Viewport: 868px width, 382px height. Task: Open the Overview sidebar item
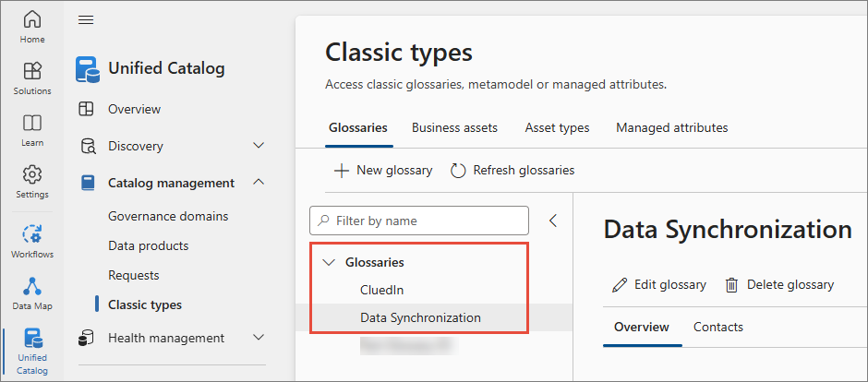pyautogui.click(x=135, y=109)
